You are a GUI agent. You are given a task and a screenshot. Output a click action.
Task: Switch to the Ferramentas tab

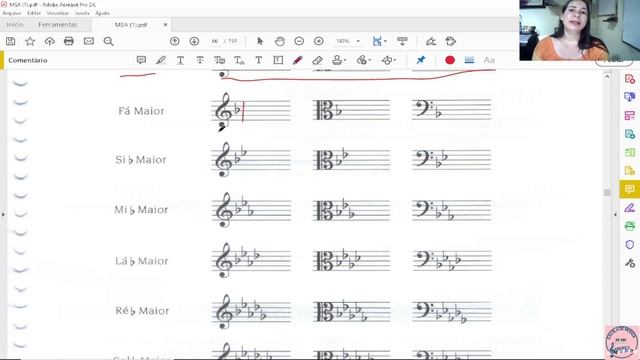(x=58, y=25)
